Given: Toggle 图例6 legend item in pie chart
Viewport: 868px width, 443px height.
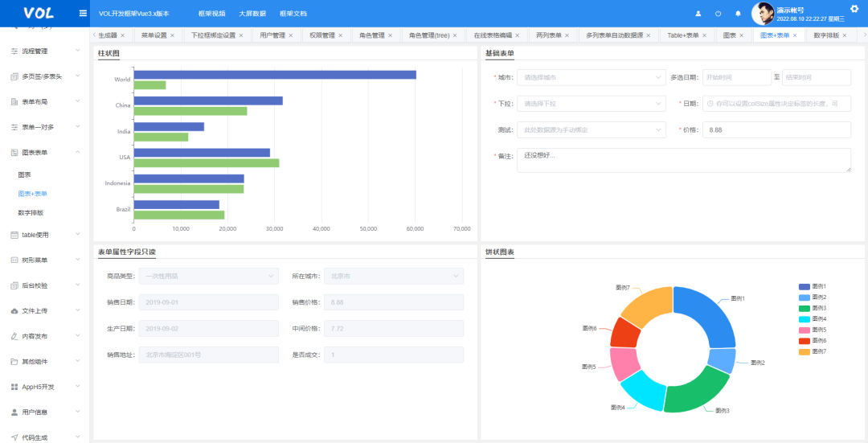Looking at the screenshot, I should [x=812, y=341].
